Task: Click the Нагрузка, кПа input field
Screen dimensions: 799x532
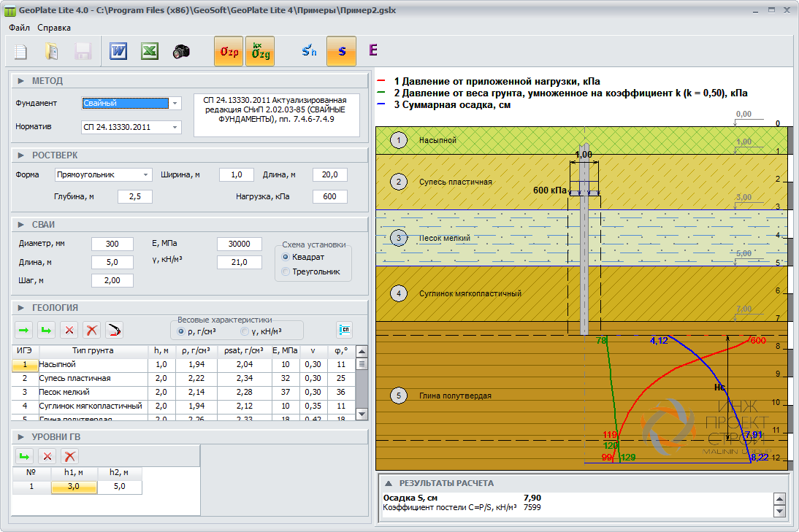Action: click(x=329, y=196)
